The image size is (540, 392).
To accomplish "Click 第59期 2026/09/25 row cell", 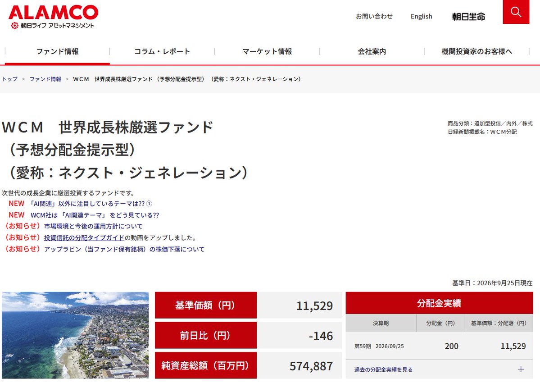I will (x=379, y=346).
